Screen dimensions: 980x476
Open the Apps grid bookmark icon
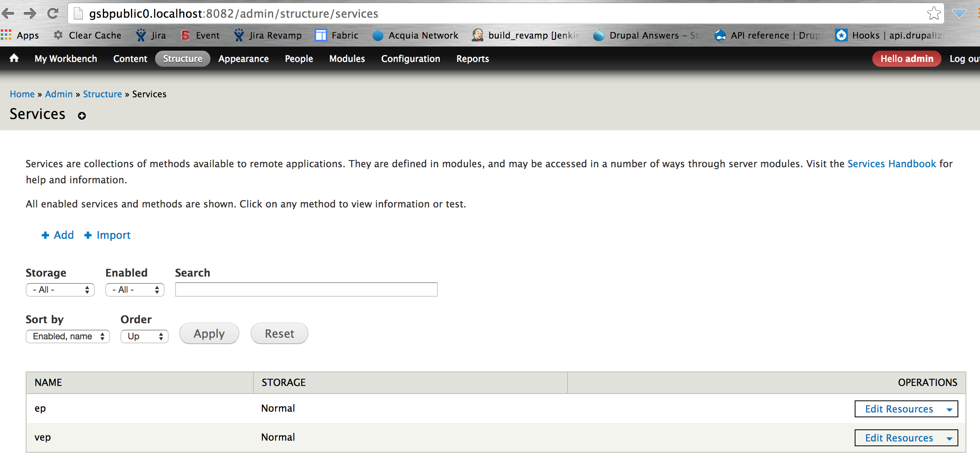pyautogui.click(x=6, y=35)
